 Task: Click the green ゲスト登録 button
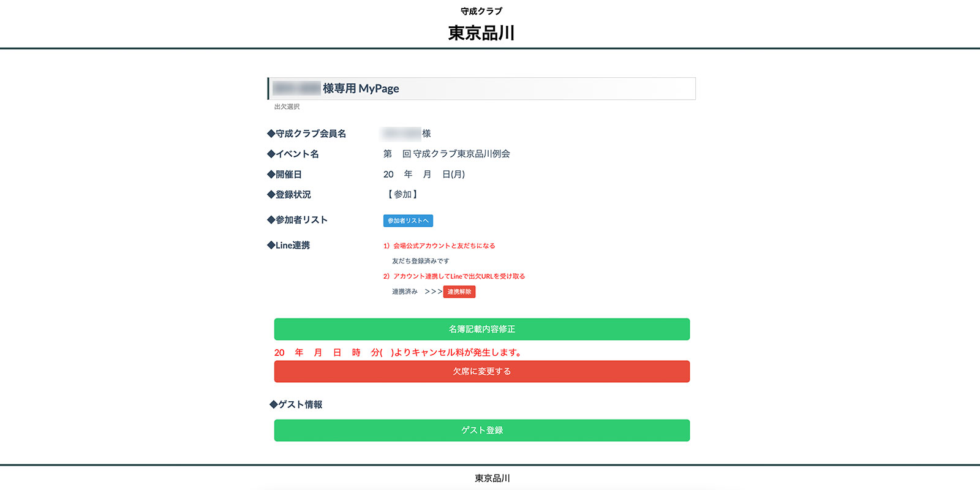click(x=482, y=430)
